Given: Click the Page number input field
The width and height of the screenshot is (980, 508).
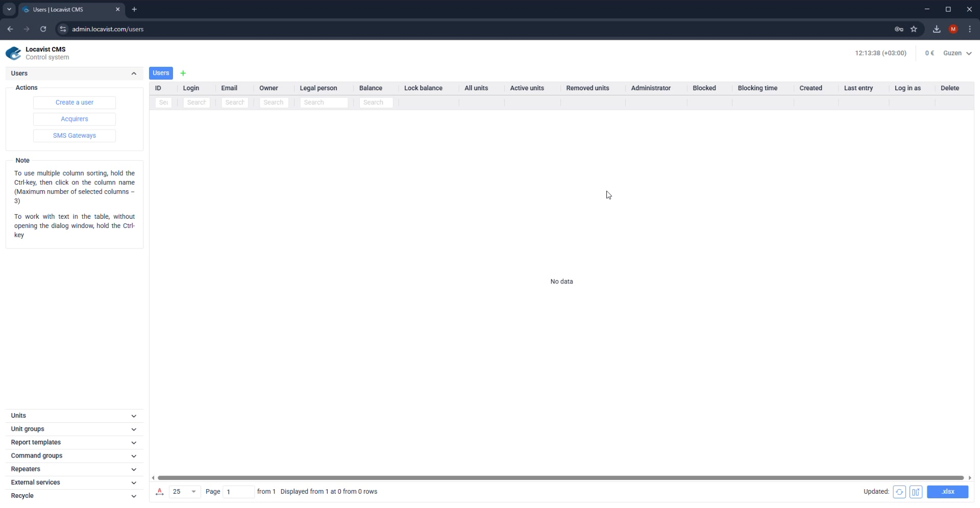Looking at the screenshot, I should point(239,492).
